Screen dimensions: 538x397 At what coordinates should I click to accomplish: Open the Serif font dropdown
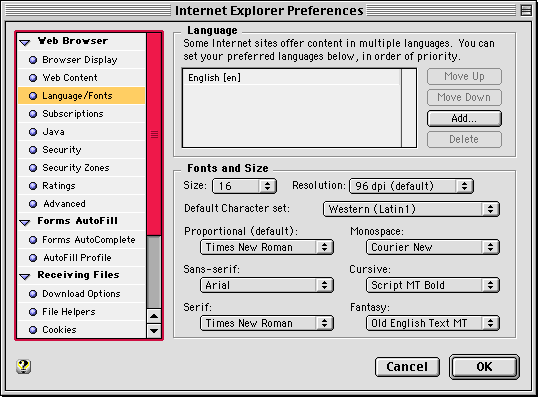click(267, 323)
